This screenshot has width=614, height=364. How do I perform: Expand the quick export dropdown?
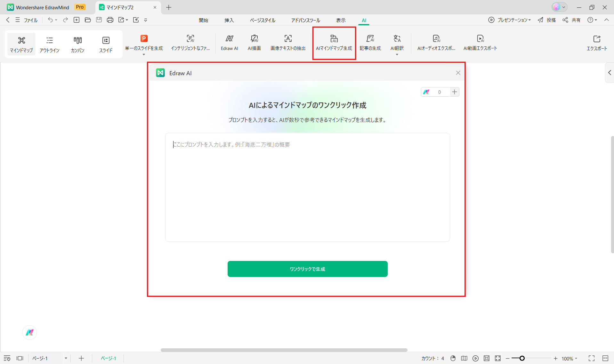pos(127,20)
